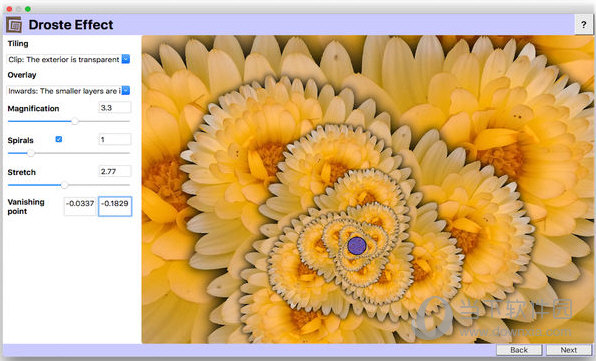Click the Overlay label

pyautogui.click(x=22, y=75)
